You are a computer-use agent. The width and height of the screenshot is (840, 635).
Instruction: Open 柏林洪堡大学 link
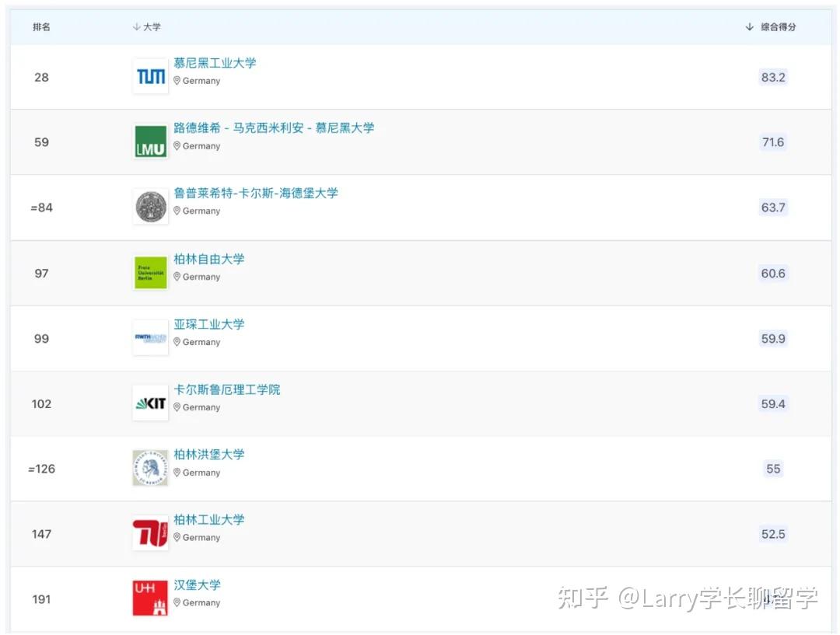[209, 455]
